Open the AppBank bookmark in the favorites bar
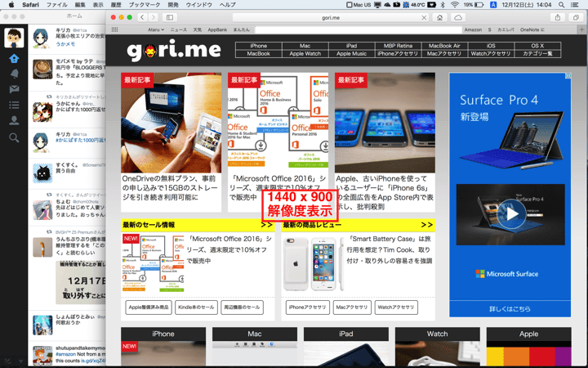The height and width of the screenshot is (368, 588). point(217,29)
